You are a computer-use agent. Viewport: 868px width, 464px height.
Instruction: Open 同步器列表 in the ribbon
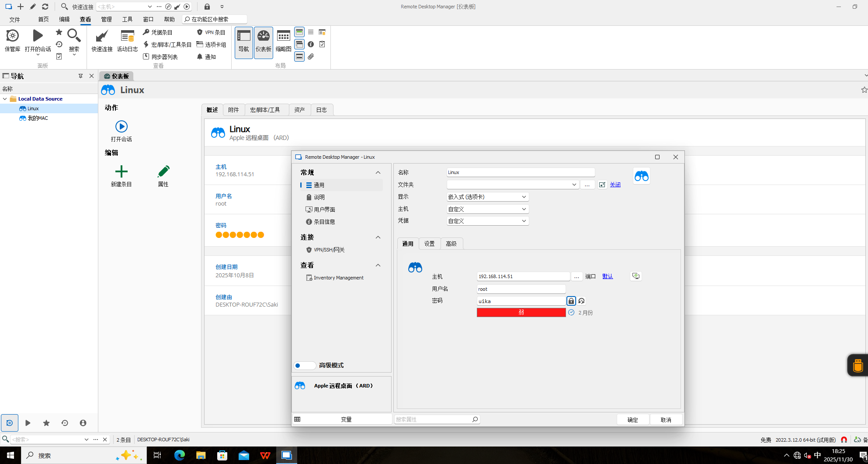click(x=160, y=57)
